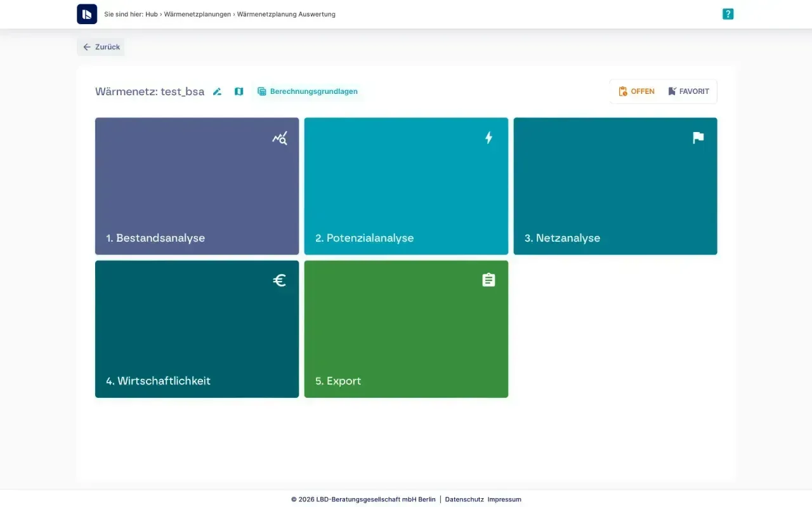Viewport: 812px width, 507px height.
Task: Click the LBD logo in the header
Action: pyautogui.click(x=87, y=14)
